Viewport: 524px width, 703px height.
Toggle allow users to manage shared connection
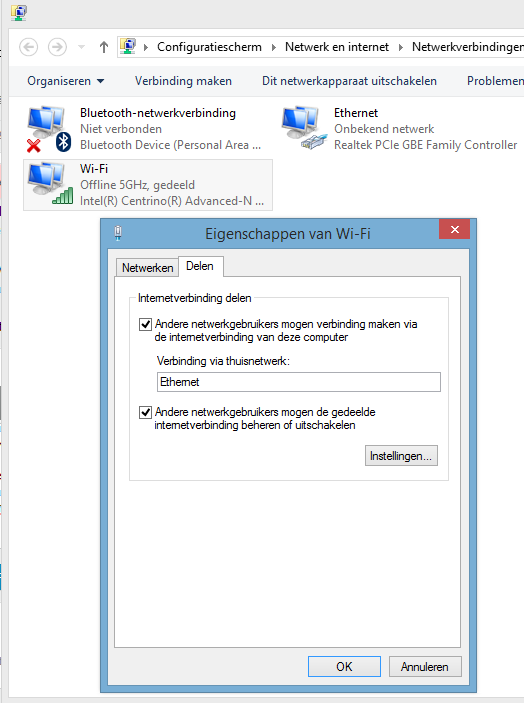click(x=145, y=412)
